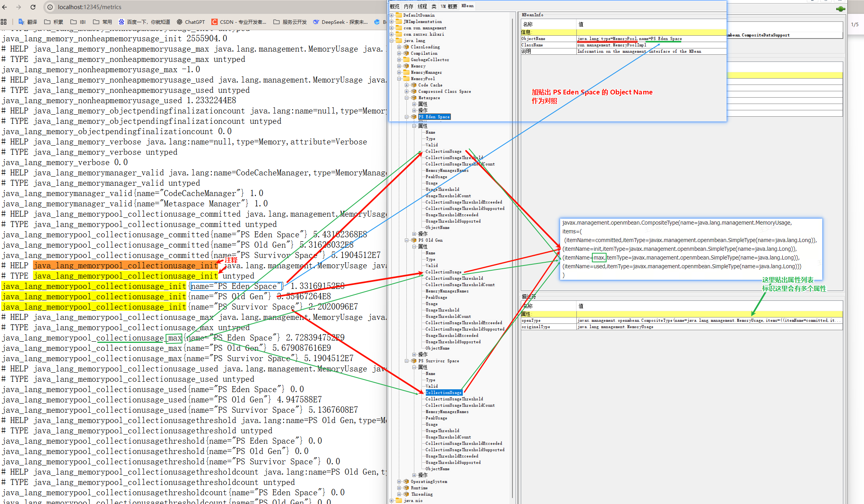Collapse the PS Old Gen node

407,240
